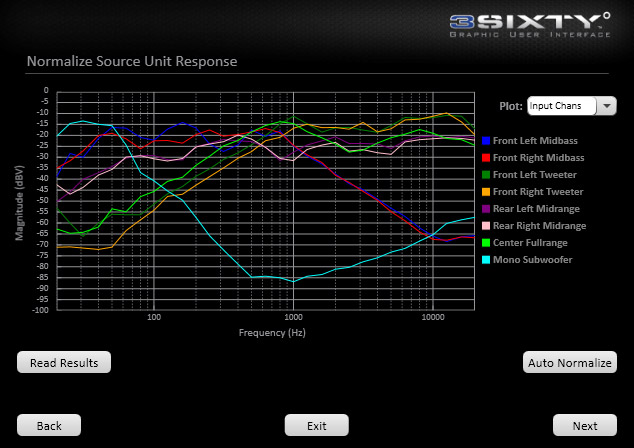
Task: Open the Input Chans combo box
Action: [x=560, y=106]
